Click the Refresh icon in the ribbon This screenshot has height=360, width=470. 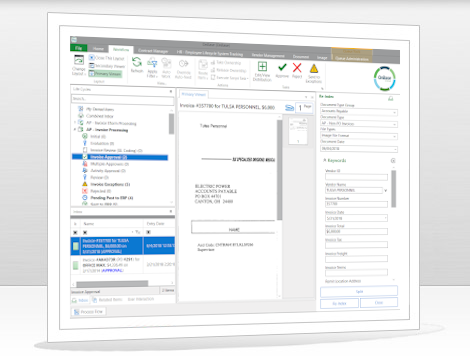coord(137,62)
